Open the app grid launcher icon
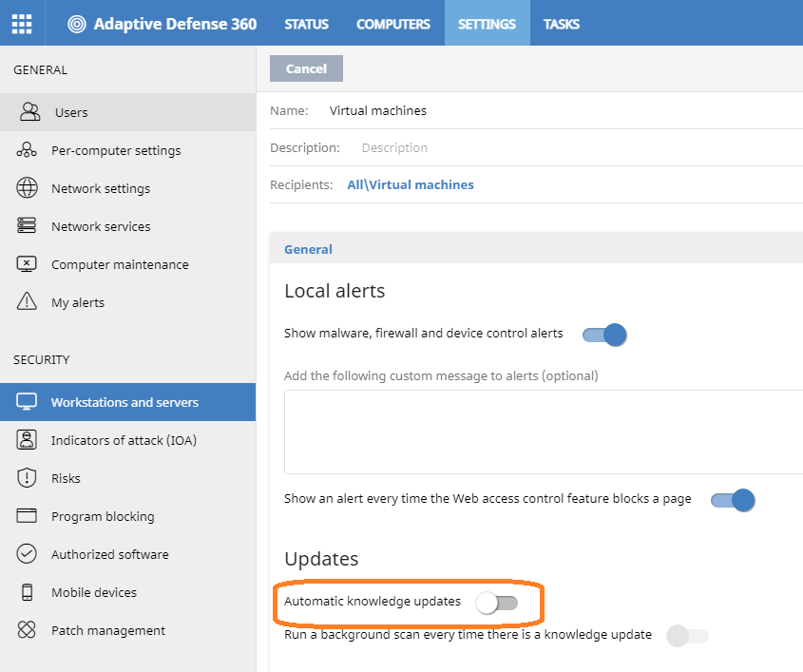The width and height of the screenshot is (803, 672). [x=22, y=24]
